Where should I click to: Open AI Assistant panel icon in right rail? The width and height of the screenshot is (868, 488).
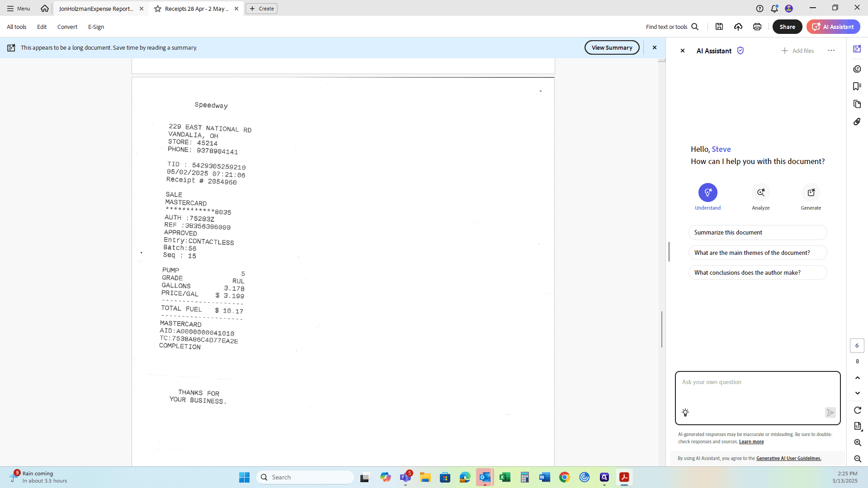[x=857, y=49]
